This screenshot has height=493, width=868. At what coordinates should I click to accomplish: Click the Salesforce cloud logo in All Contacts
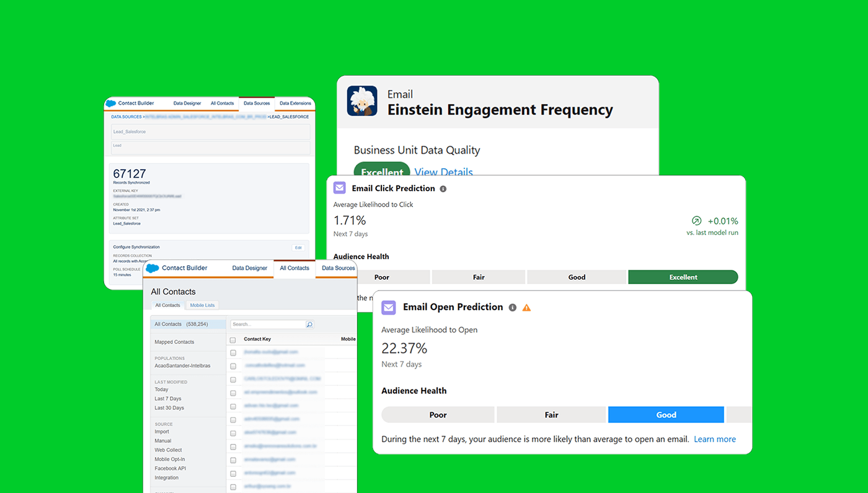(x=153, y=269)
